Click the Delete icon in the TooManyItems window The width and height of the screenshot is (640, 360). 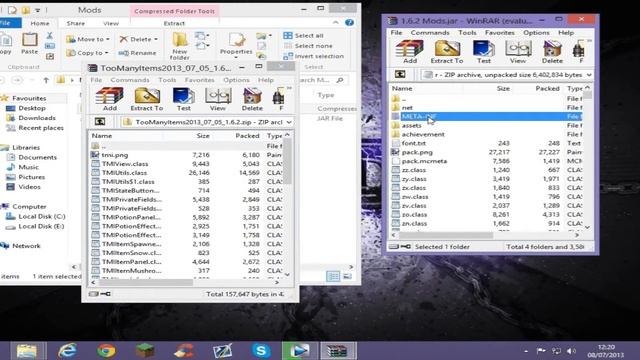252,99
